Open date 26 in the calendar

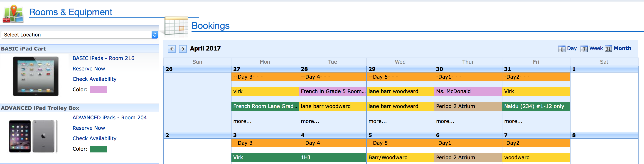pos(169,69)
